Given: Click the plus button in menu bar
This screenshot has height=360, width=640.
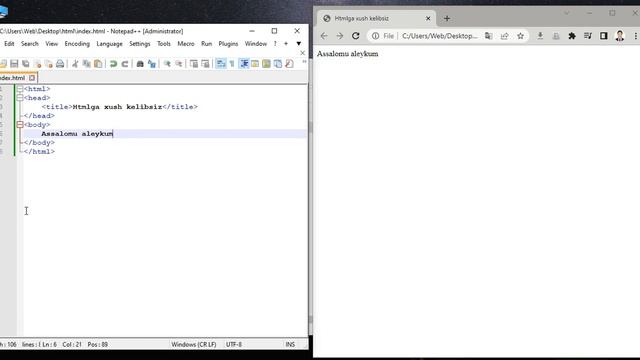Looking at the screenshot, I should click(x=286, y=44).
